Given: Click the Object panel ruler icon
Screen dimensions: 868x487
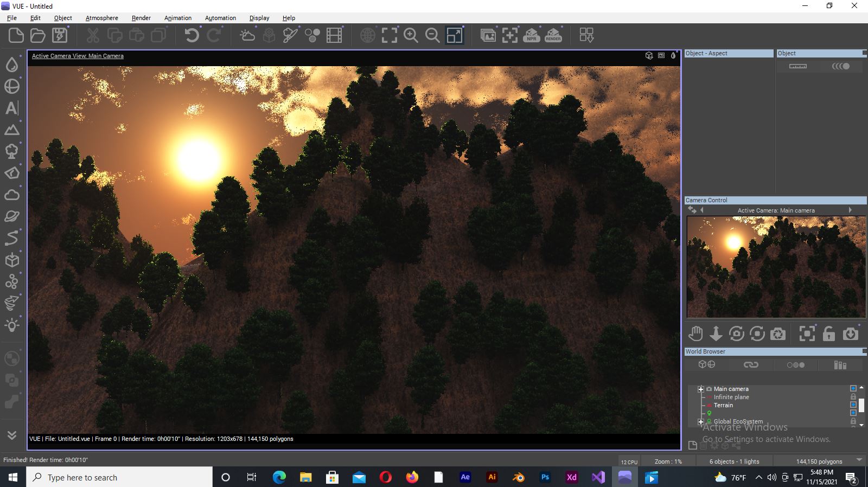Looking at the screenshot, I should coord(797,66).
